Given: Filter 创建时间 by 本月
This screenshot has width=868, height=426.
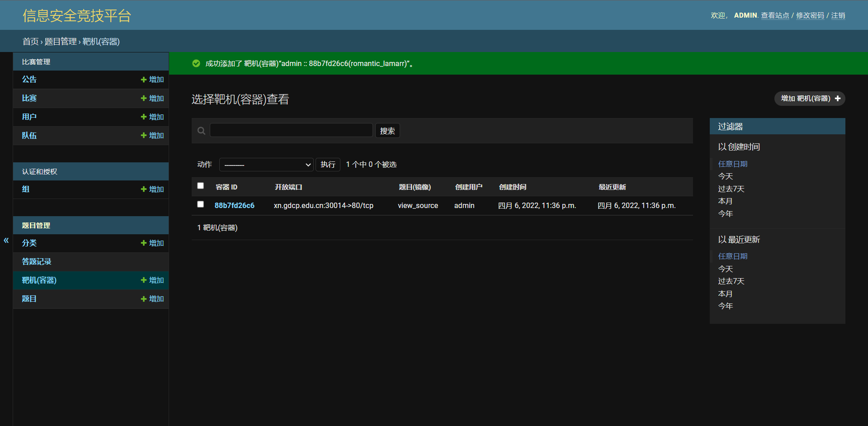Looking at the screenshot, I should (726, 201).
